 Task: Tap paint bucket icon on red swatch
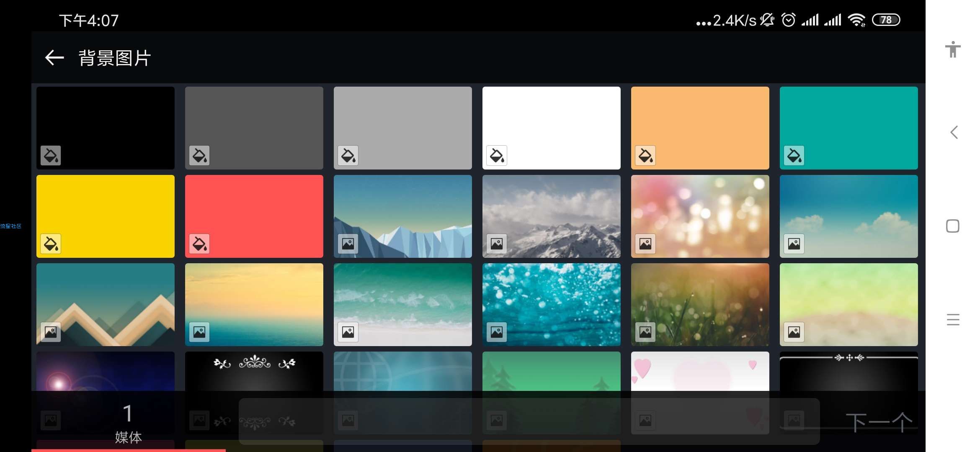tap(199, 244)
